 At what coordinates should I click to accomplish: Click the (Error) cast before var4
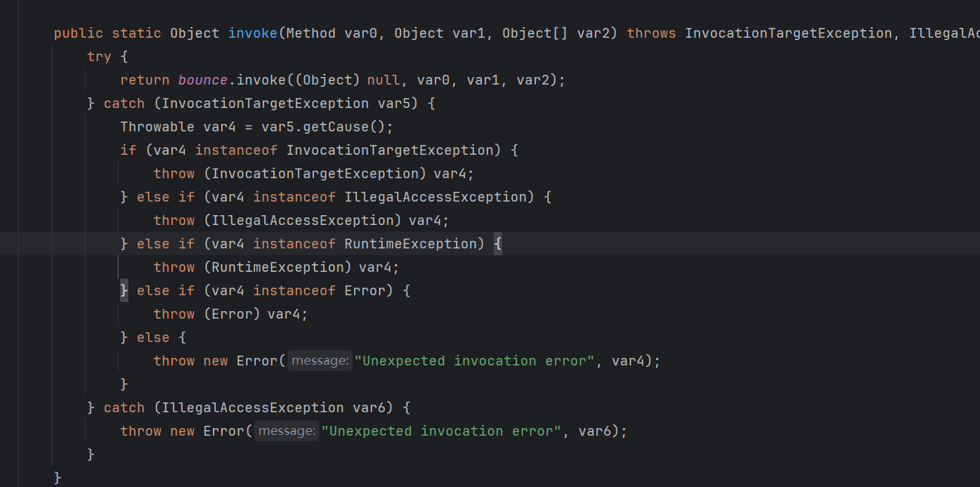click(232, 314)
